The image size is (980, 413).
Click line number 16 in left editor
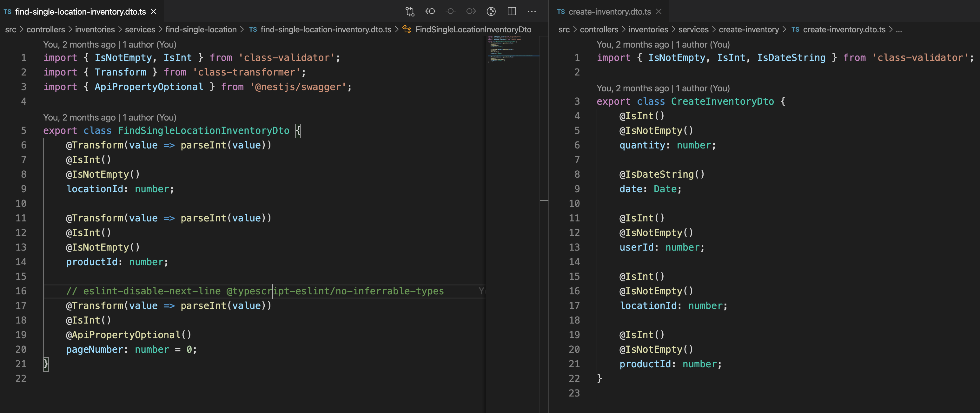pyautogui.click(x=21, y=291)
